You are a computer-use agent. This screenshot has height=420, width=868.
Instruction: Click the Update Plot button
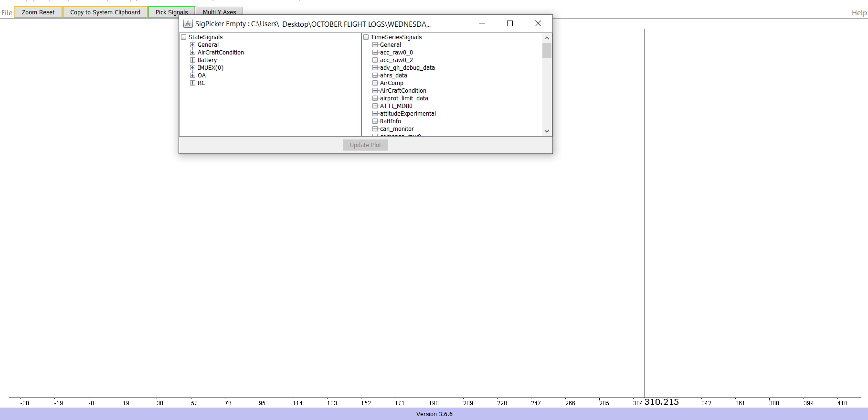tap(365, 145)
